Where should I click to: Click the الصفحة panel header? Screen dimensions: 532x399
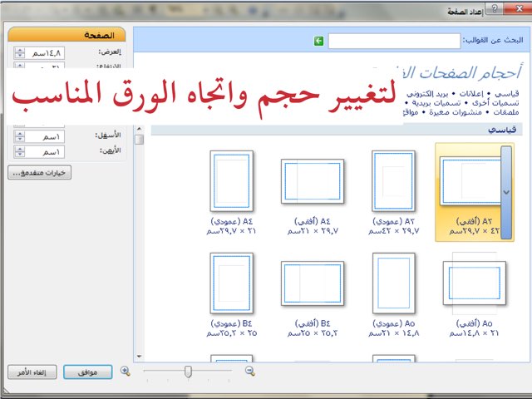(x=66, y=35)
